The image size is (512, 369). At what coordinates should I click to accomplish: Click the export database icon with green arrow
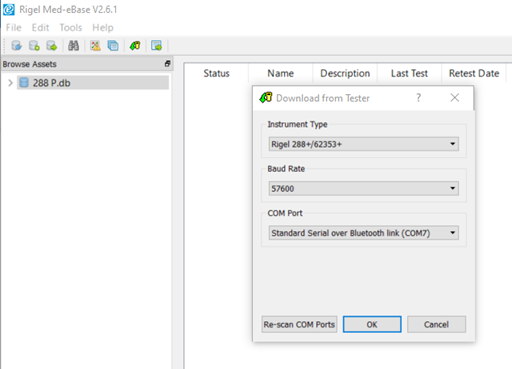52,45
